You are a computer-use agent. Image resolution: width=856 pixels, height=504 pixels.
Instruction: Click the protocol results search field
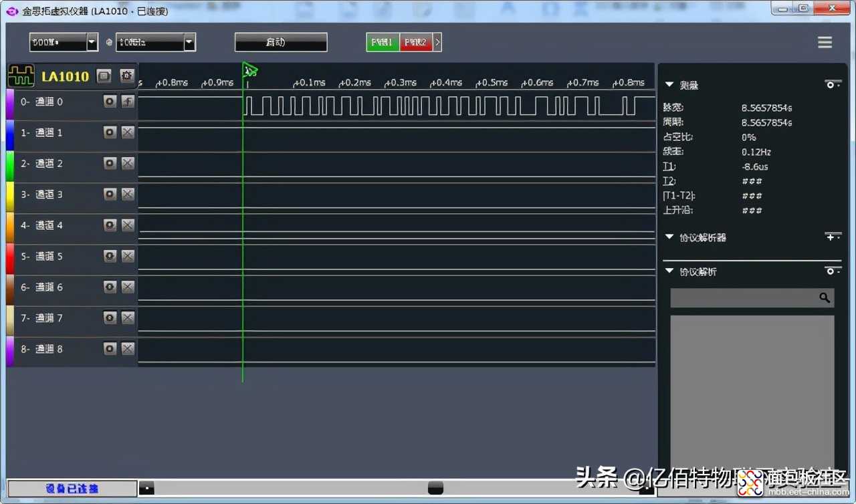point(752,298)
